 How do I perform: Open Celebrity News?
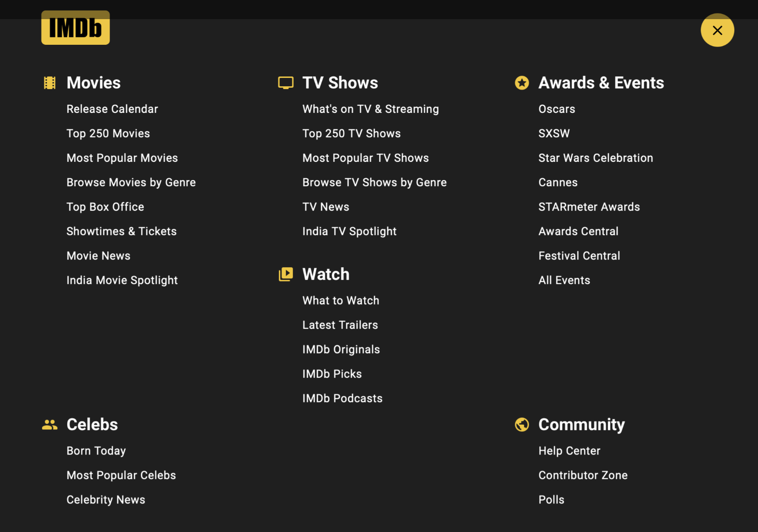pyautogui.click(x=106, y=500)
